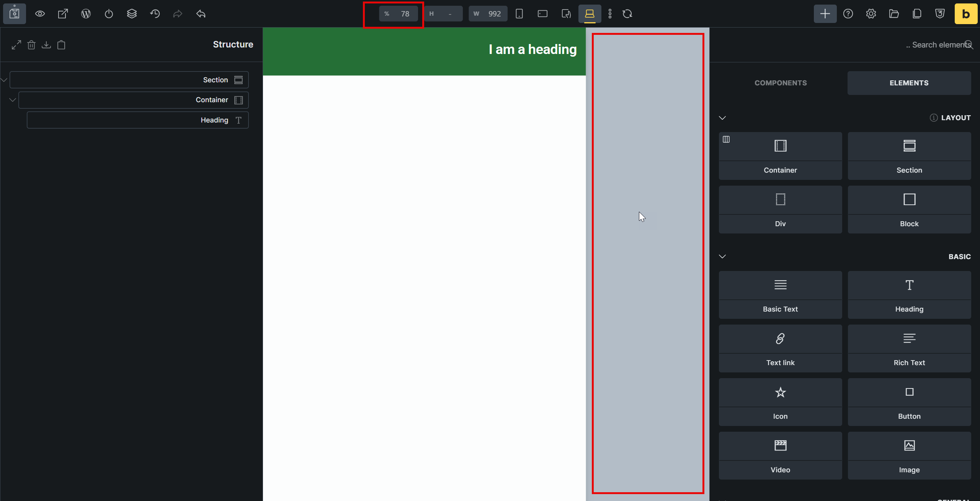Click the help question mark icon

pyautogui.click(x=848, y=14)
